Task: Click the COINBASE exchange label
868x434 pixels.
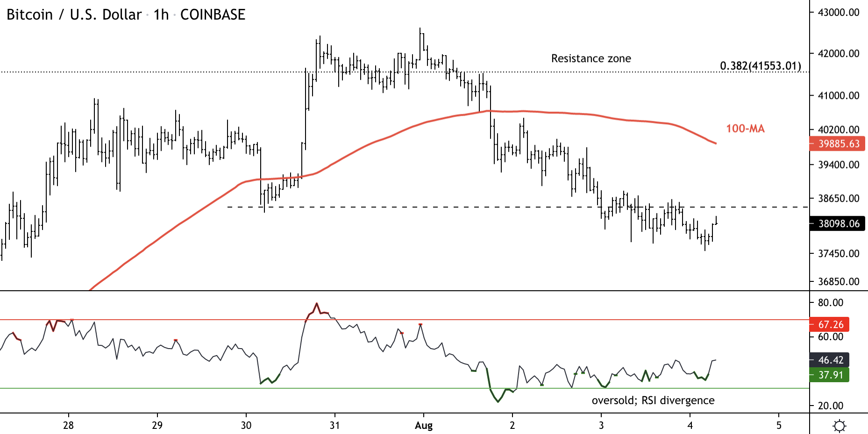Action: [213, 15]
